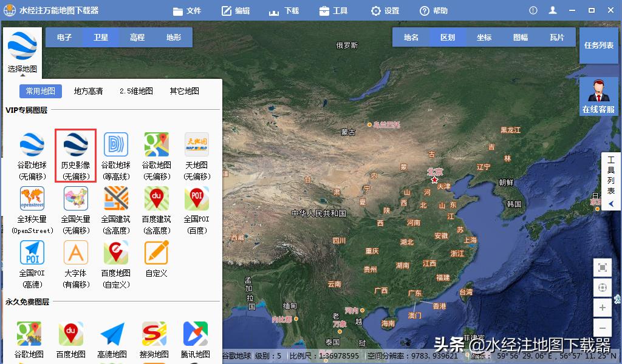The width and height of the screenshot is (622, 364).
Task: Choose the 全球矢量 OpenStreet layer
Action: tap(32, 199)
